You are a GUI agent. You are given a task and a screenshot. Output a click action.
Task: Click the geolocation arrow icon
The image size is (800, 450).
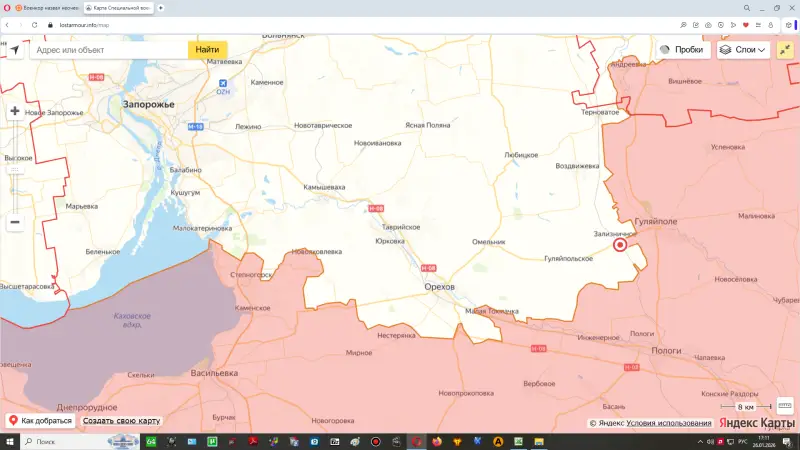[x=14, y=49]
